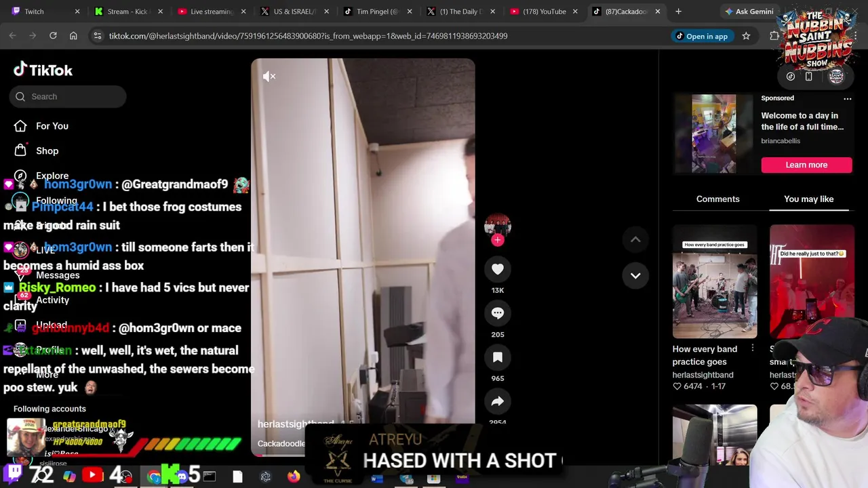The width and height of the screenshot is (868, 488).
Task: Click the Following accounts heading
Action: tap(50, 409)
